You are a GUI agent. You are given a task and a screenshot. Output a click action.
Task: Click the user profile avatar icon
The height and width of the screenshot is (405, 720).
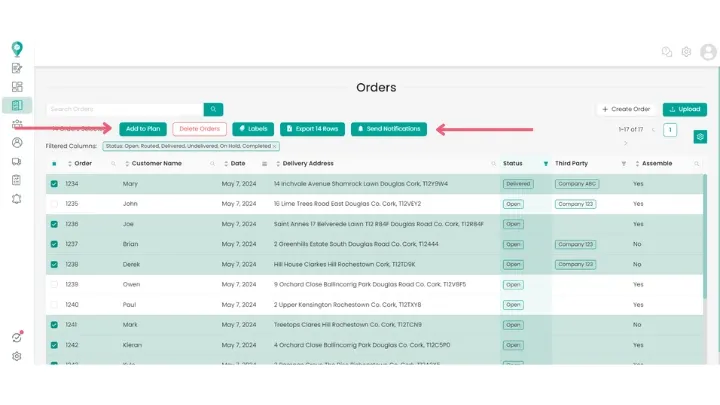coord(706,52)
